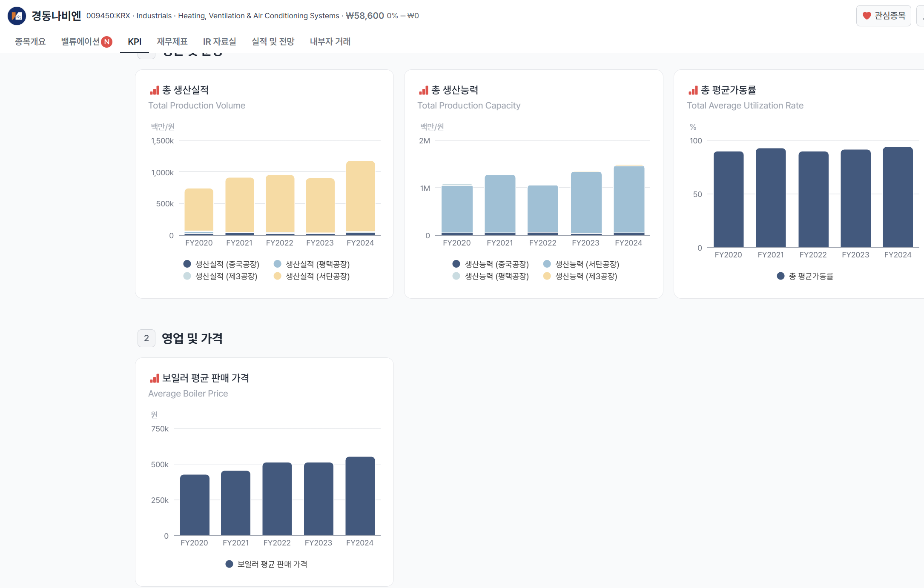Click the Total Production Capacity subtitle
The image size is (924, 588).
[469, 106]
